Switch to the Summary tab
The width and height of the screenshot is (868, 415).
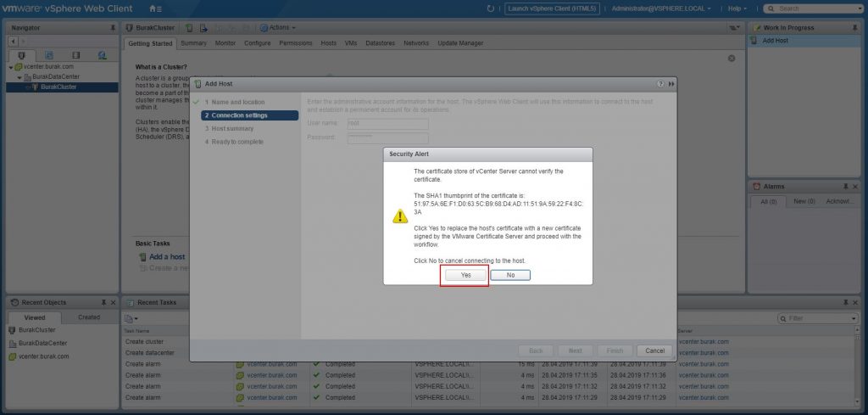[x=194, y=43]
